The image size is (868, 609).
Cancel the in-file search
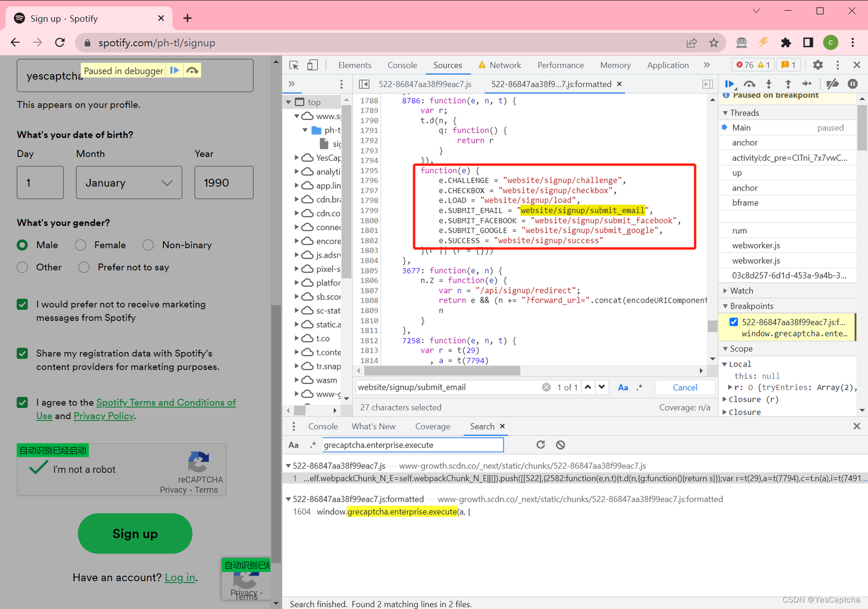pyautogui.click(x=685, y=387)
